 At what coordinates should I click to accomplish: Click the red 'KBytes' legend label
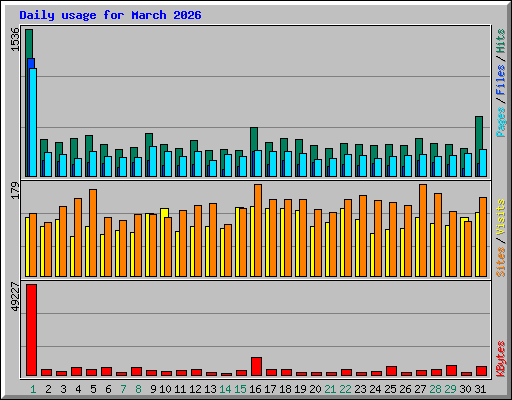(501, 359)
